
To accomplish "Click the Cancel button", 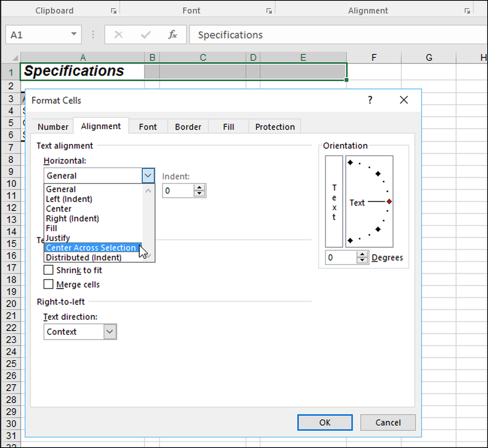I will click(x=388, y=423).
